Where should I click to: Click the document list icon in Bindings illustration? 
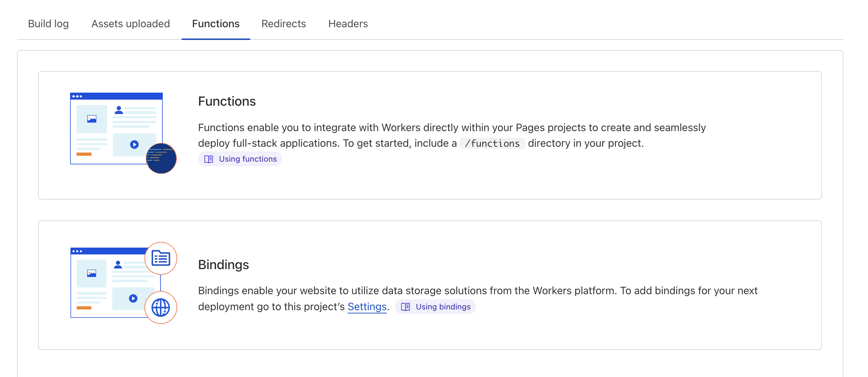point(161,258)
